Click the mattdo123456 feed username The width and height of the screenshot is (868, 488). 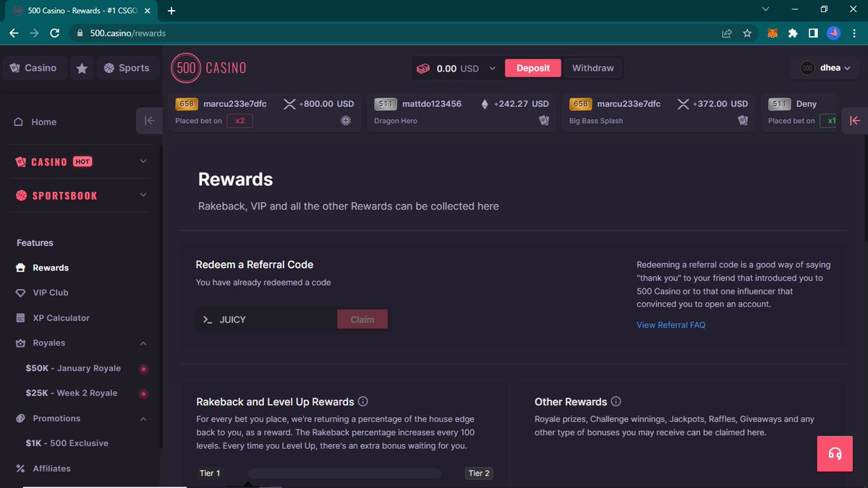tap(432, 104)
